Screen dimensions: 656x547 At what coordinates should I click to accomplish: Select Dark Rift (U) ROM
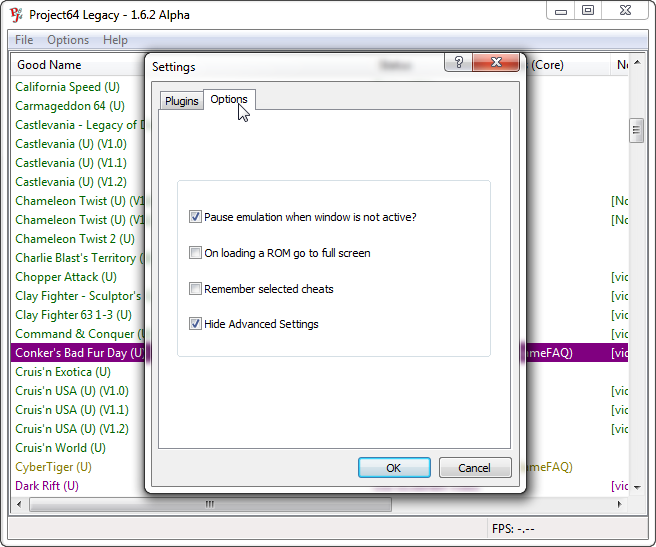tap(47, 486)
